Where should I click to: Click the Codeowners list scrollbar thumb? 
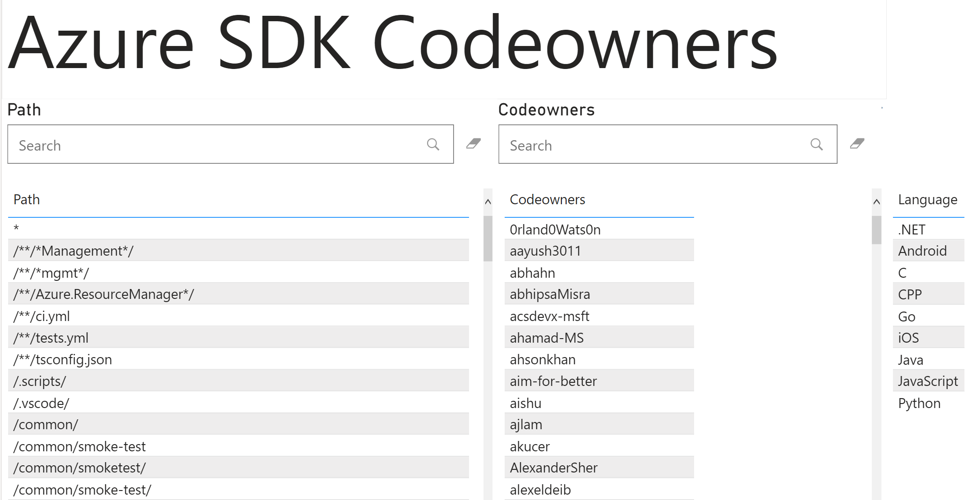[876, 230]
